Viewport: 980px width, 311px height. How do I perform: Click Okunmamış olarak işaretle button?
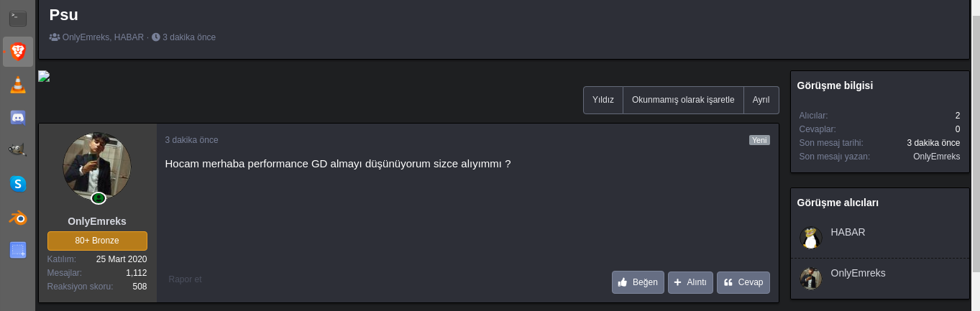(683, 101)
